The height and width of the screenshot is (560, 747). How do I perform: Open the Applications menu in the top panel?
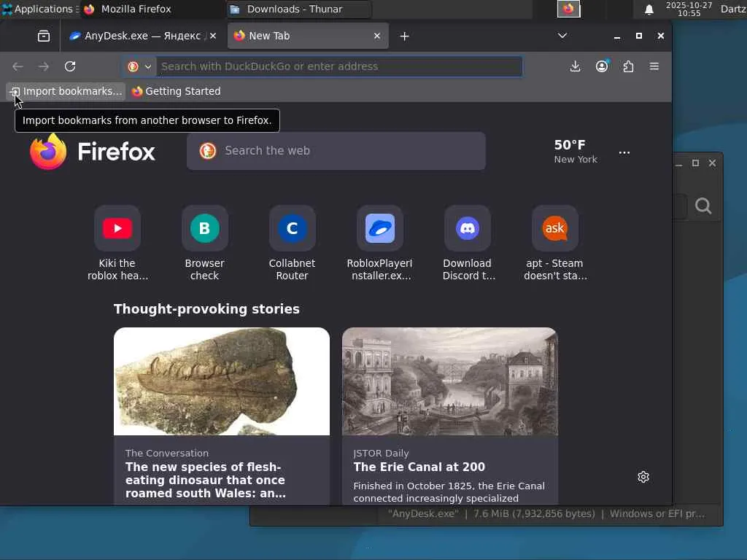(x=40, y=9)
